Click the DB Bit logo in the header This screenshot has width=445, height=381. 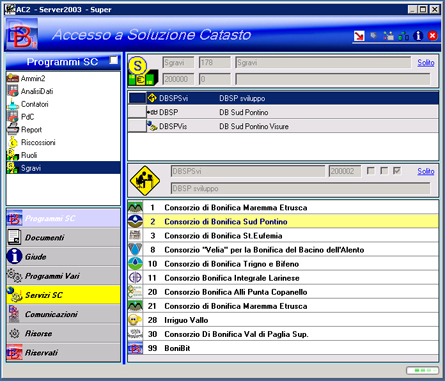(22, 34)
